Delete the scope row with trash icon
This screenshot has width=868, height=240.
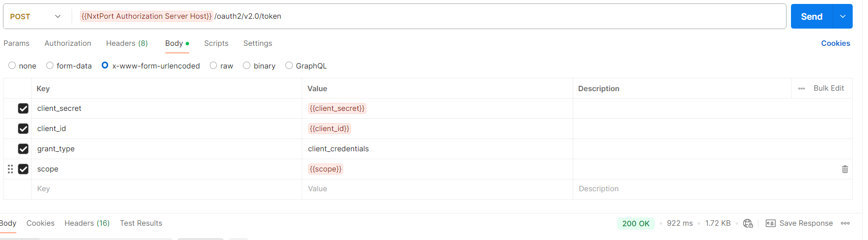coord(845,169)
